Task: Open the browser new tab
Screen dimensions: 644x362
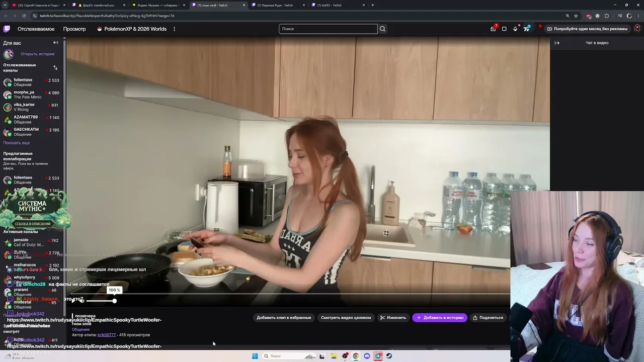Action: coord(372,5)
